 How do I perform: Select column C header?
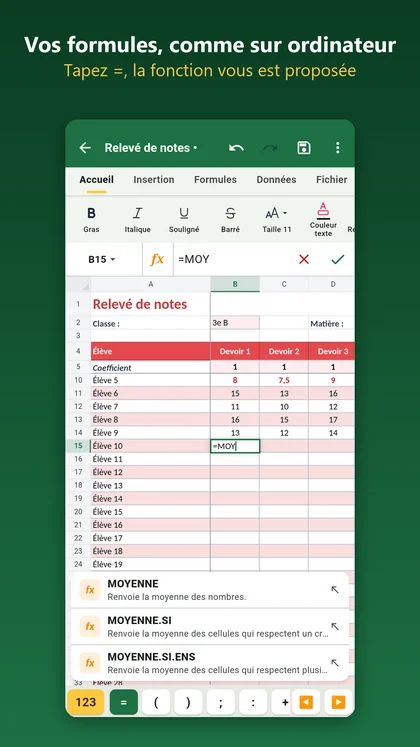click(x=284, y=284)
